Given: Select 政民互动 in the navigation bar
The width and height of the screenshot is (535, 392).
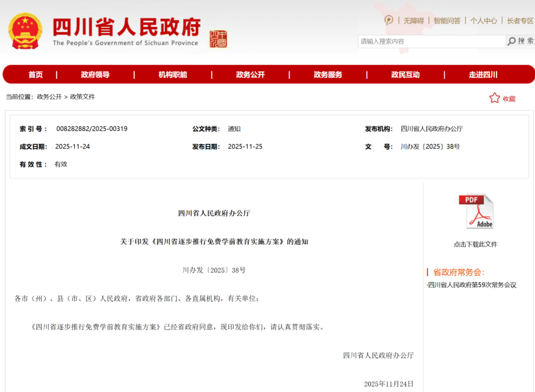Looking at the screenshot, I should [x=405, y=75].
